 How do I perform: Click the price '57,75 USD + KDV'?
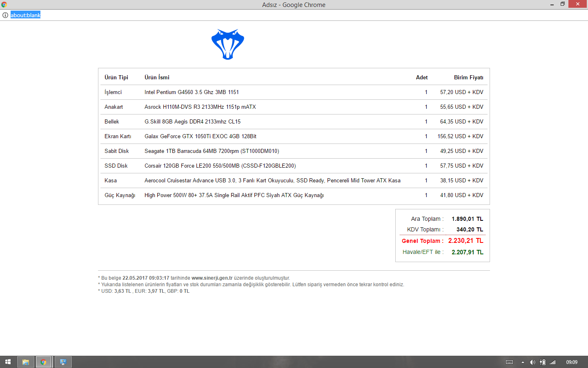pyautogui.click(x=462, y=166)
